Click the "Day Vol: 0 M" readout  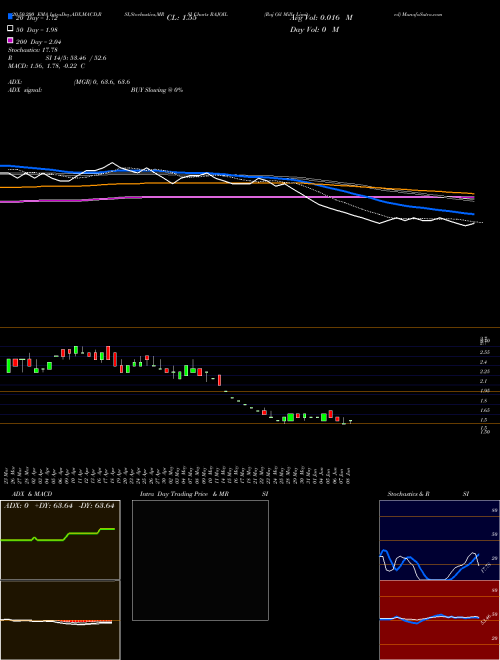(314, 30)
